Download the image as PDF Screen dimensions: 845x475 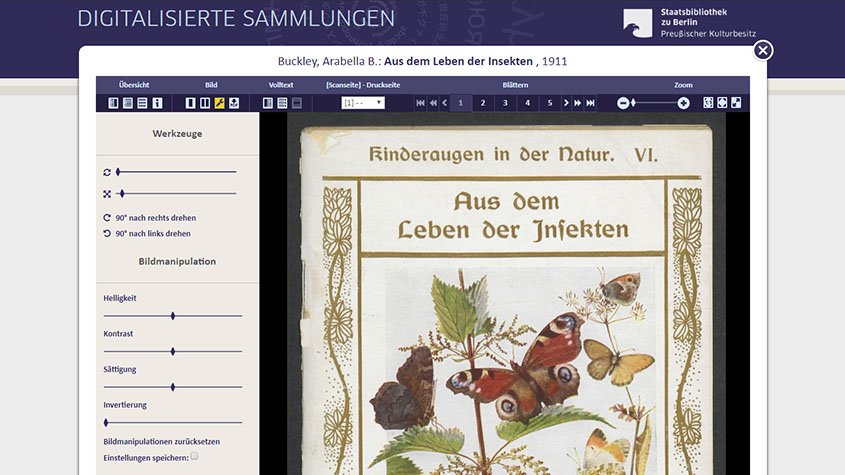(234, 103)
